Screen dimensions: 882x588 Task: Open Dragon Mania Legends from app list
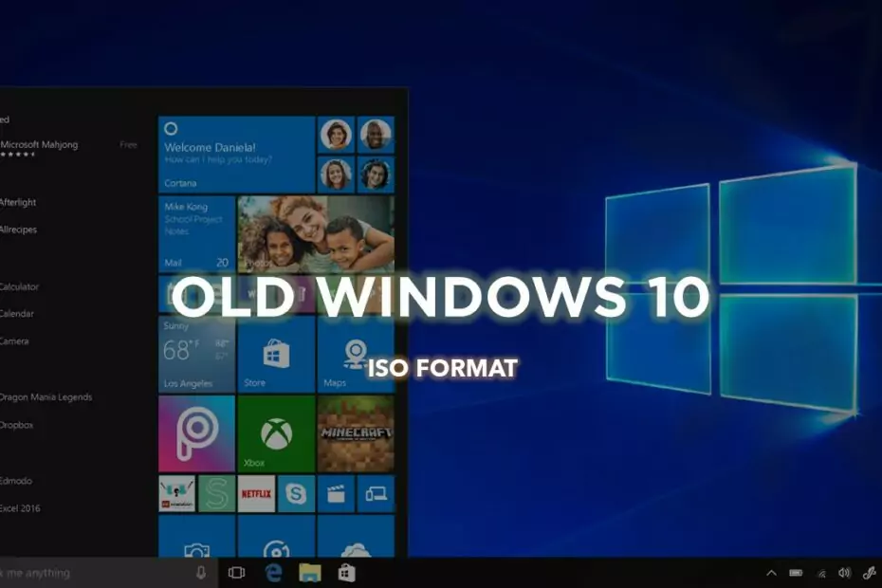coord(46,397)
